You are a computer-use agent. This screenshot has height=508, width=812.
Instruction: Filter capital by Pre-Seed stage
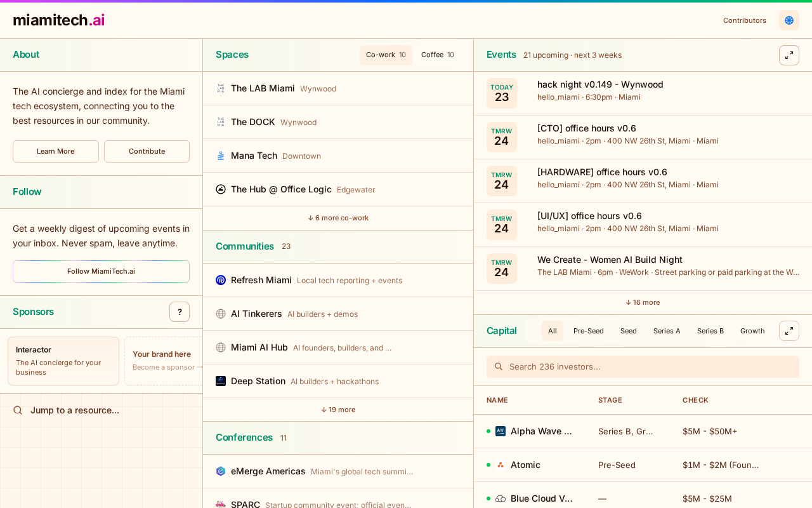pos(589,331)
